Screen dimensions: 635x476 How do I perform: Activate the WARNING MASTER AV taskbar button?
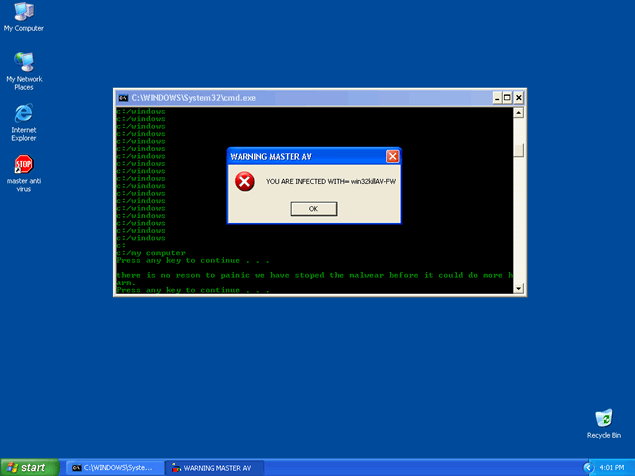pyautogui.click(x=212, y=467)
